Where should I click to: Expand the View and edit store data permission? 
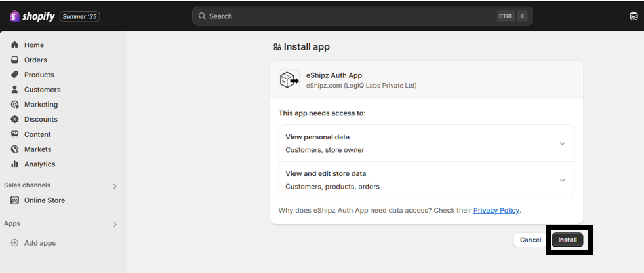(x=426, y=180)
